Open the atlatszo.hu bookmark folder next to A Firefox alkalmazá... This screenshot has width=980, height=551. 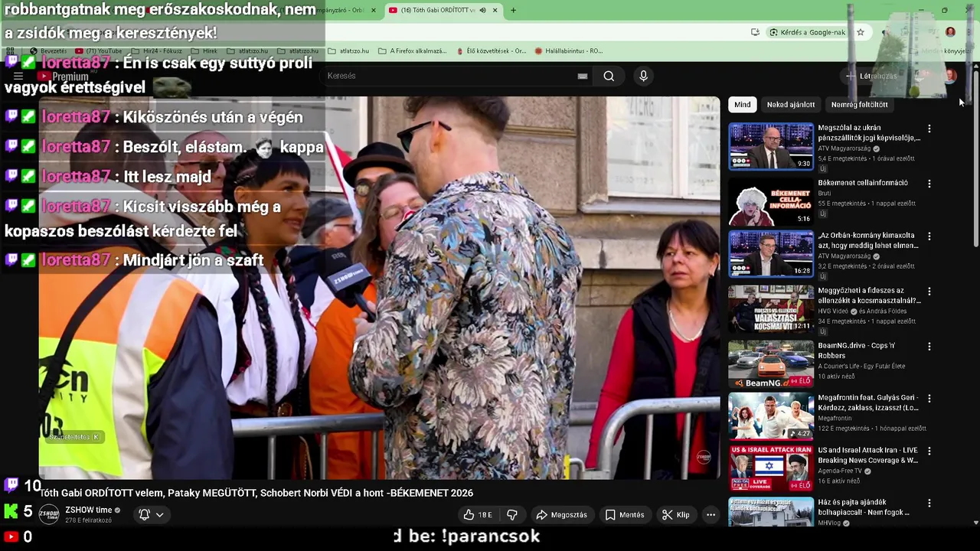348,51
